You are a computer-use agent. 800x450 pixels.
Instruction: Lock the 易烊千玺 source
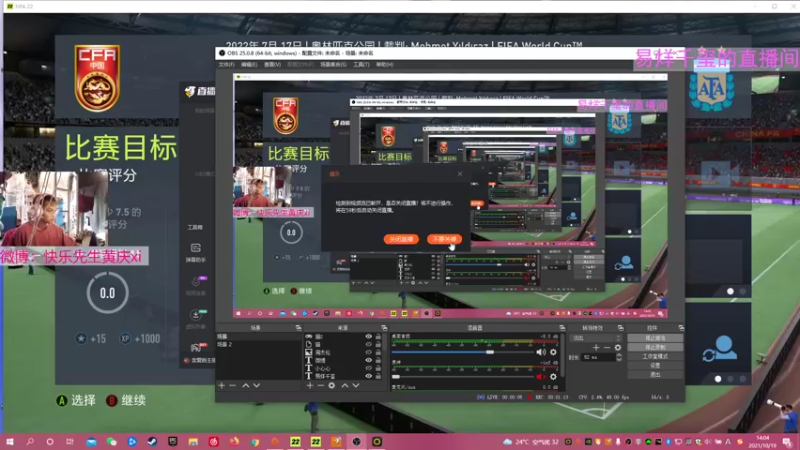[x=378, y=376]
